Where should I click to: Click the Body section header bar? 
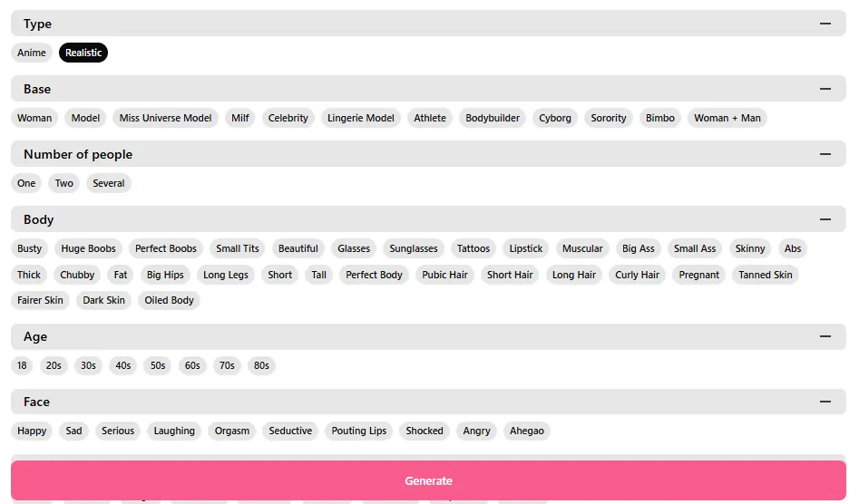pos(363,219)
